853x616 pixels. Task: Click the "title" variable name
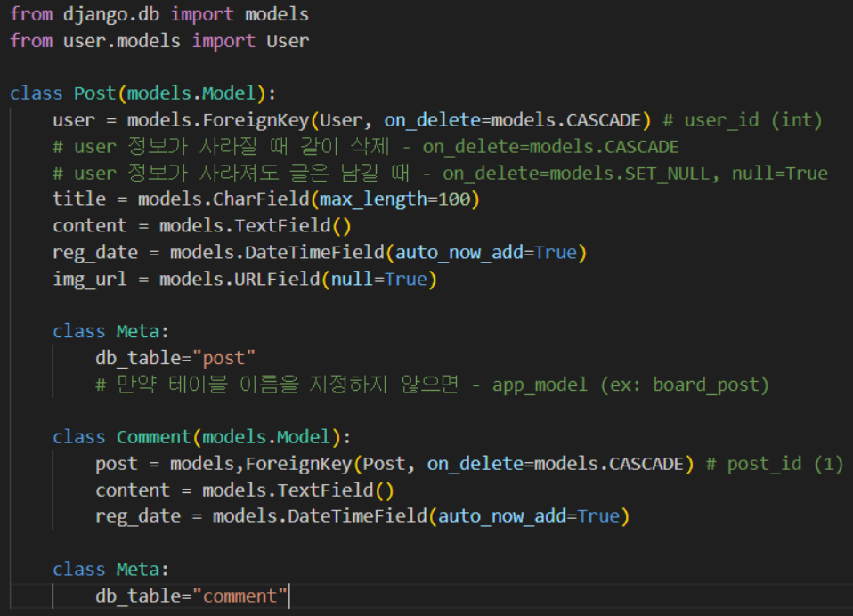point(79,199)
